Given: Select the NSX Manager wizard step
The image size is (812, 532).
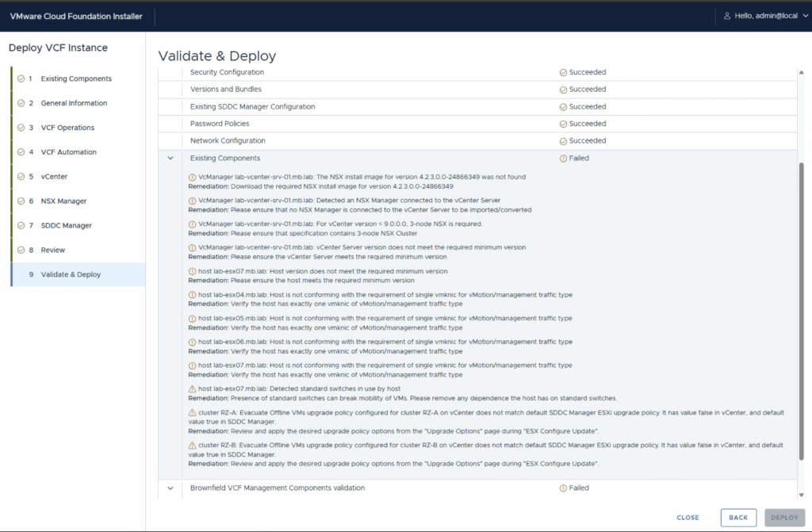Looking at the screenshot, I should [x=63, y=201].
